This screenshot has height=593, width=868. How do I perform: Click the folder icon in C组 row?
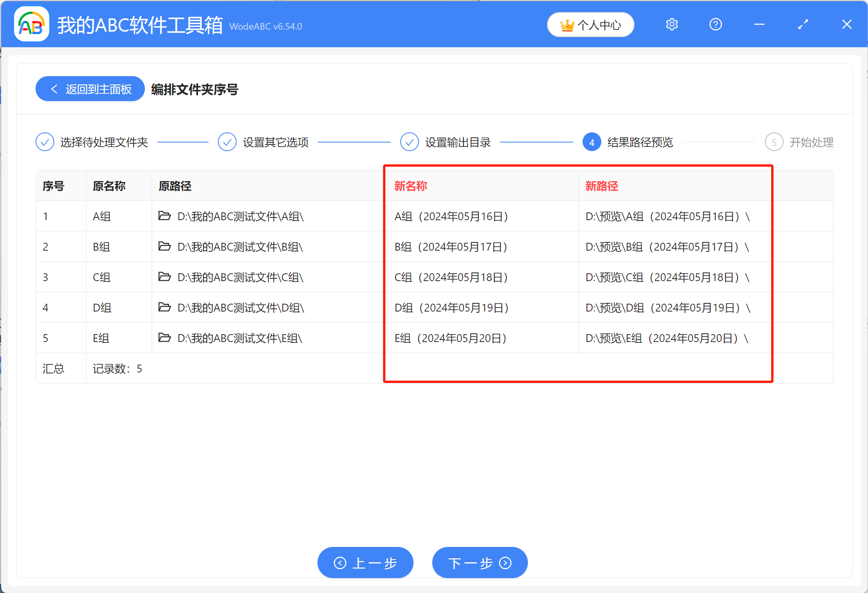[x=165, y=277]
